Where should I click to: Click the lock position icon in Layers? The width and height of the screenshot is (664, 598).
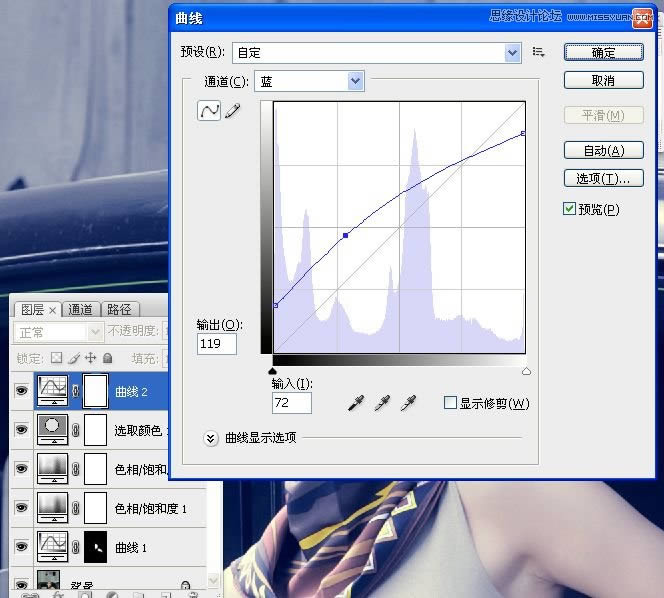coord(91,358)
